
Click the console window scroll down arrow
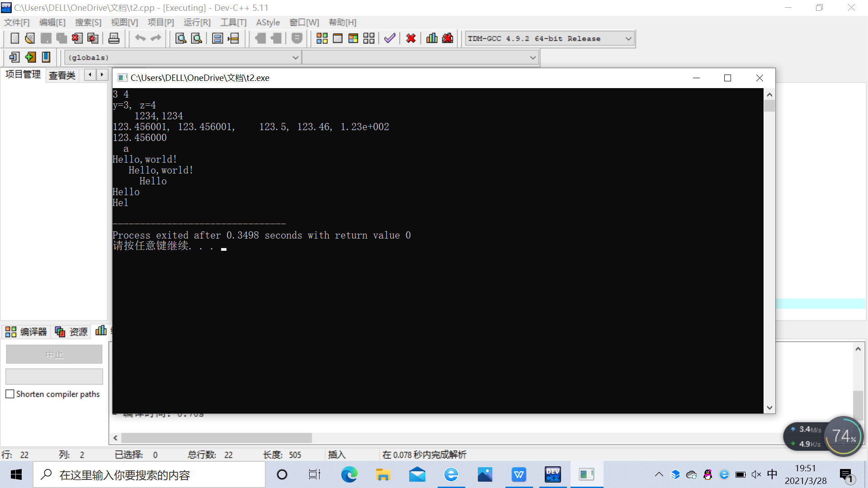click(769, 408)
